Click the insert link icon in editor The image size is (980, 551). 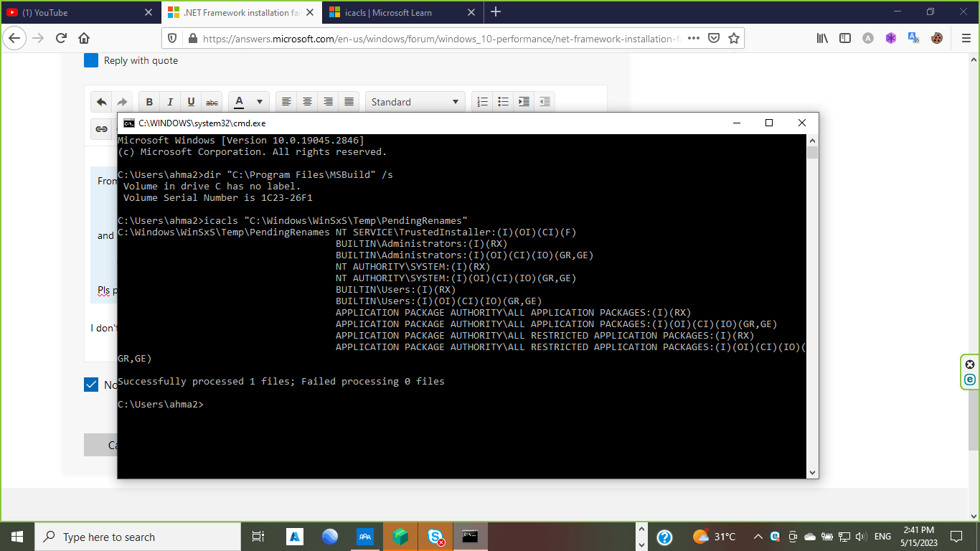click(102, 129)
